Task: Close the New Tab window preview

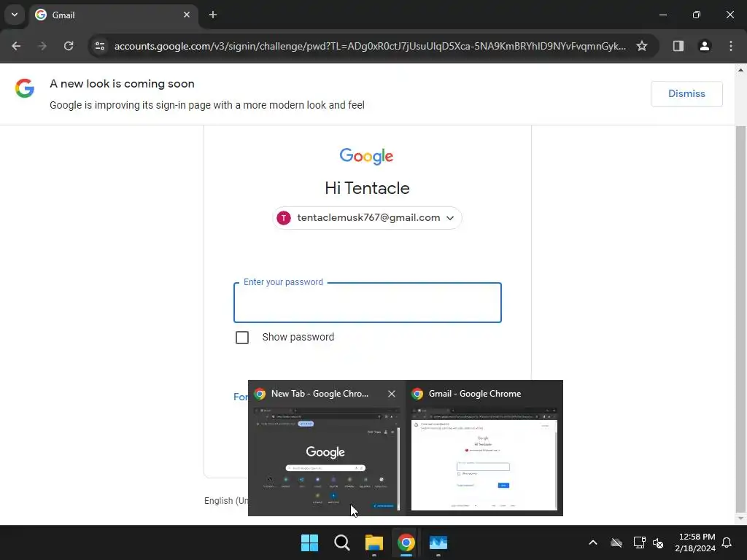Action: tap(392, 394)
